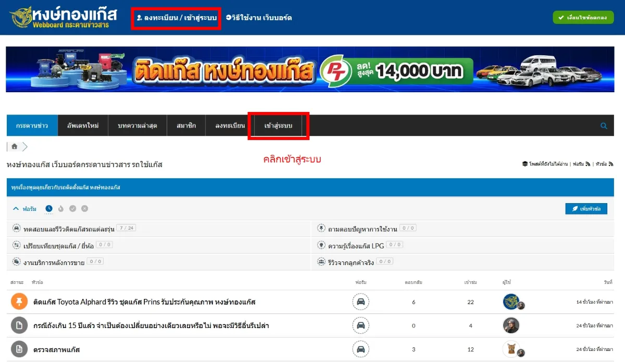Click the home breadcrumb icon
This screenshot has width=625, height=364.
14,146
